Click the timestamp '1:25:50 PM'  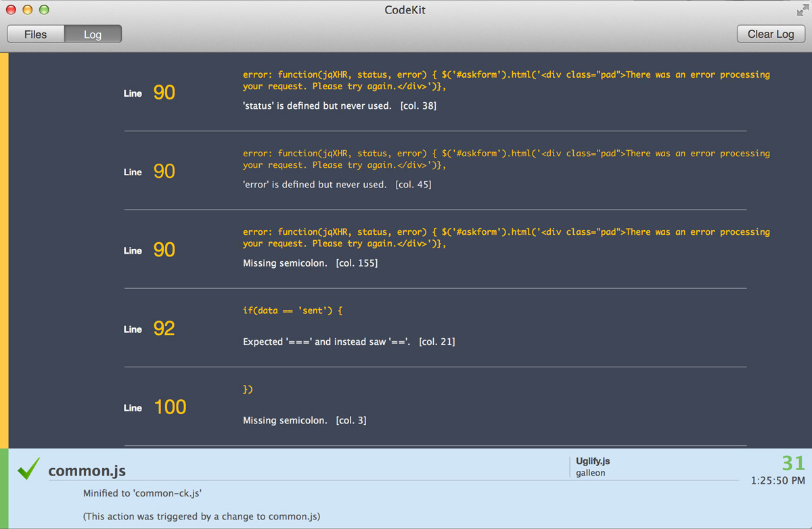coord(778,480)
